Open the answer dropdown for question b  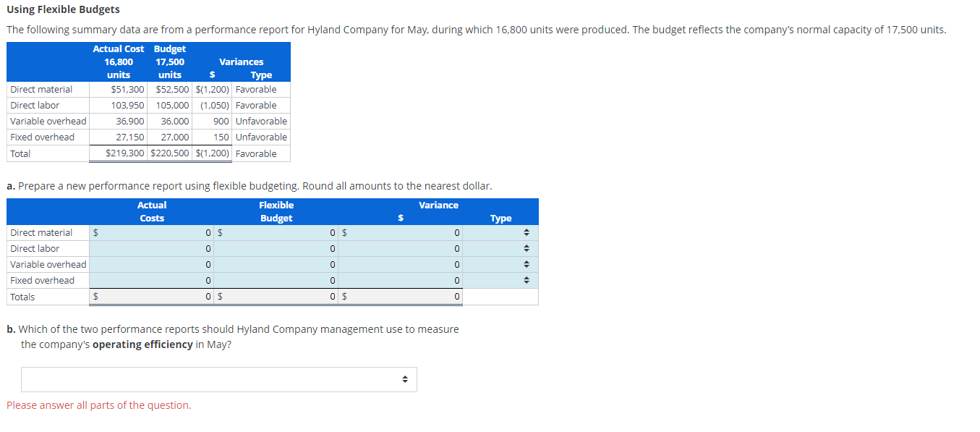click(x=218, y=379)
